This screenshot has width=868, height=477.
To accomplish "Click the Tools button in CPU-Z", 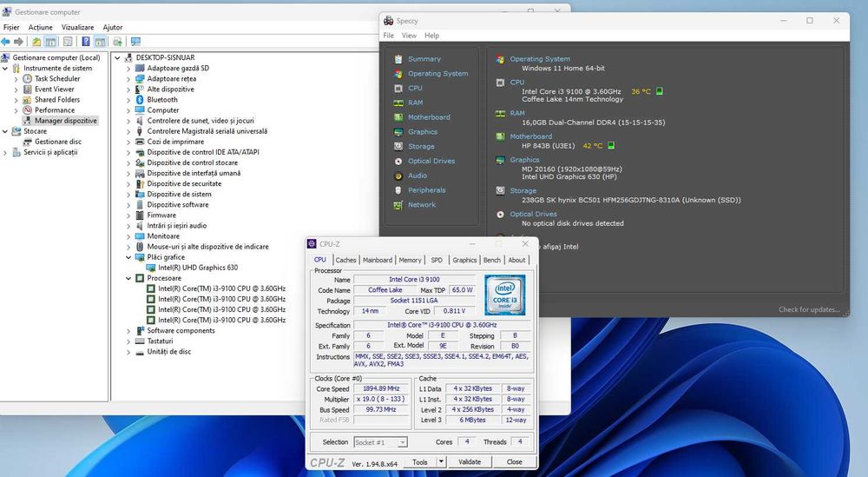I will click(420, 461).
